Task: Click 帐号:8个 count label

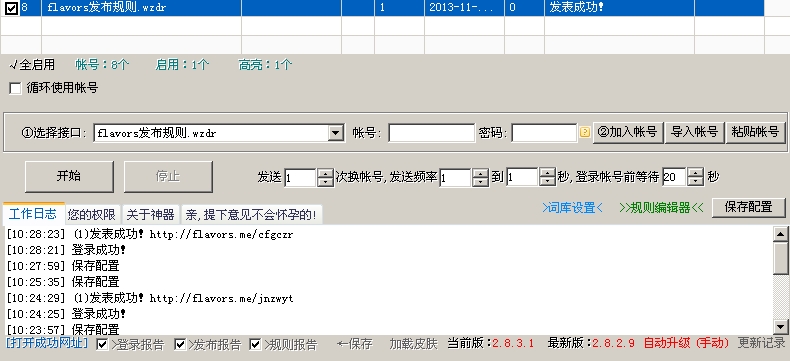Action: pyautogui.click(x=102, y=65)
